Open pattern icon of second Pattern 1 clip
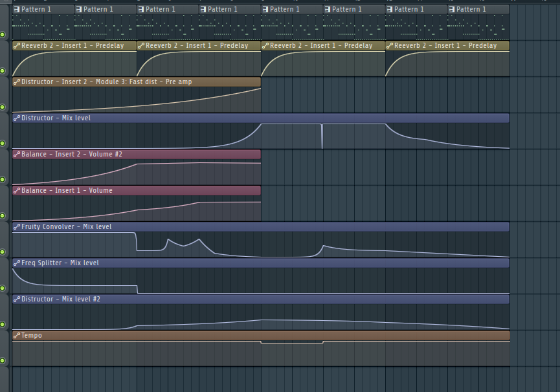 [78, 10]
